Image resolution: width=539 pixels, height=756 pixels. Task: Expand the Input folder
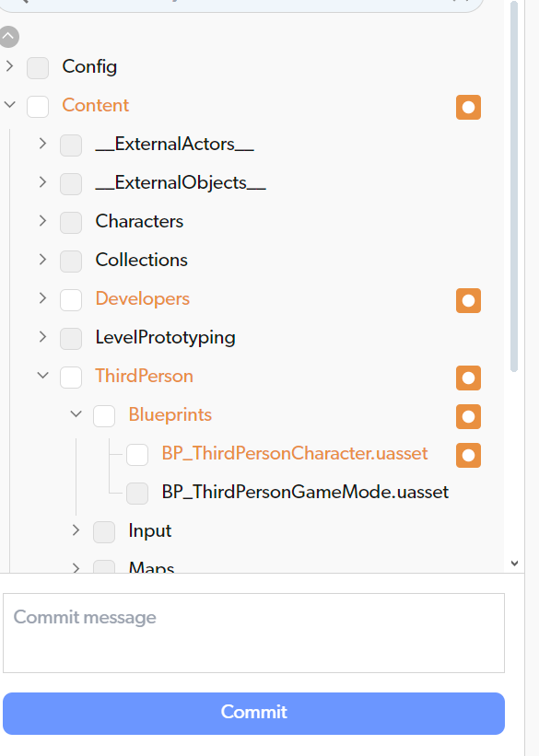[x=76, y=531]
